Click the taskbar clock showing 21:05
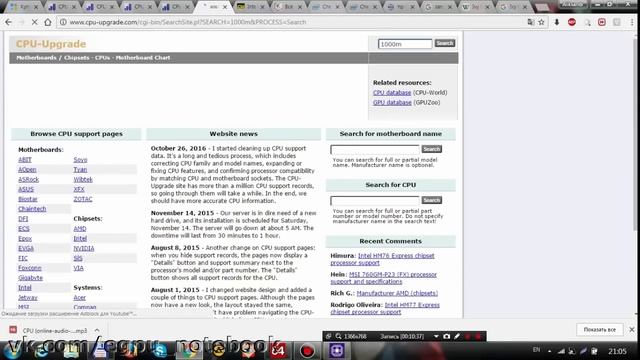 coord(618,351)
